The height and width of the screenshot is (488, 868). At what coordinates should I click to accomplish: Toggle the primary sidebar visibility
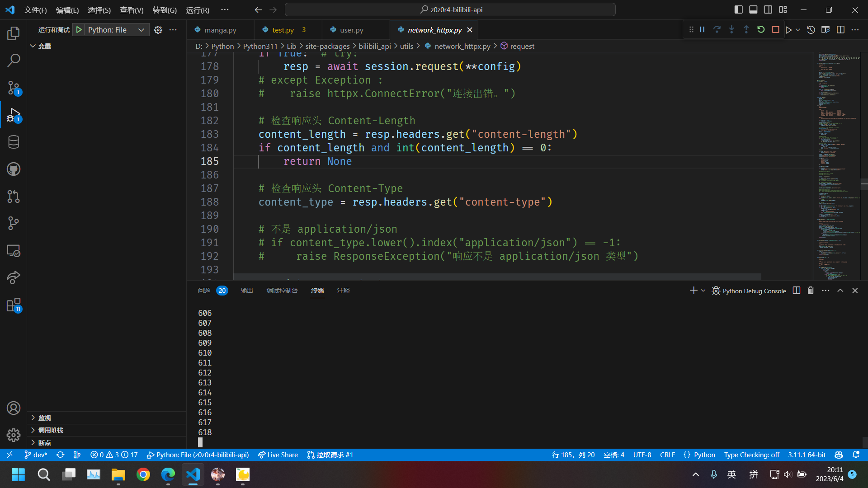738,9
